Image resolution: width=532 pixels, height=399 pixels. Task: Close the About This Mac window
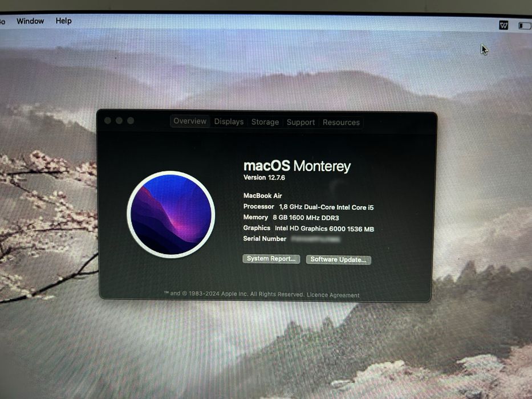coord(108,120)
